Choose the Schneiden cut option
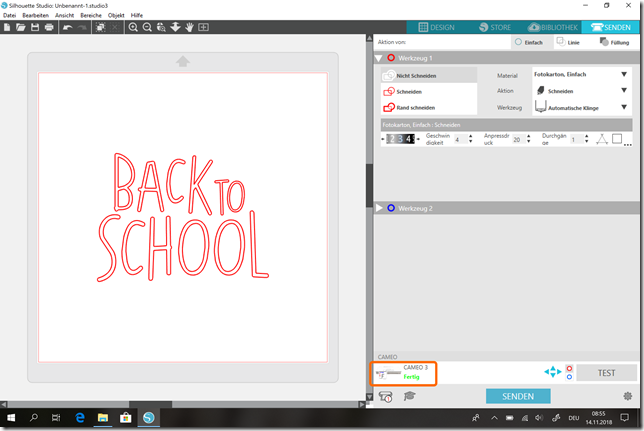The width and height of the screenshot is (644, 431). 410,91
